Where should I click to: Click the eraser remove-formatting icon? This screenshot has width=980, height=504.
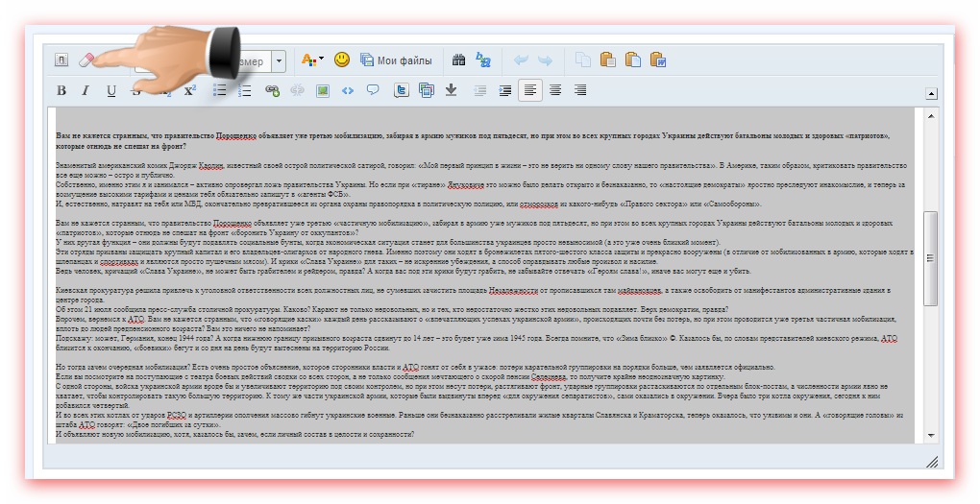point(86,60)
